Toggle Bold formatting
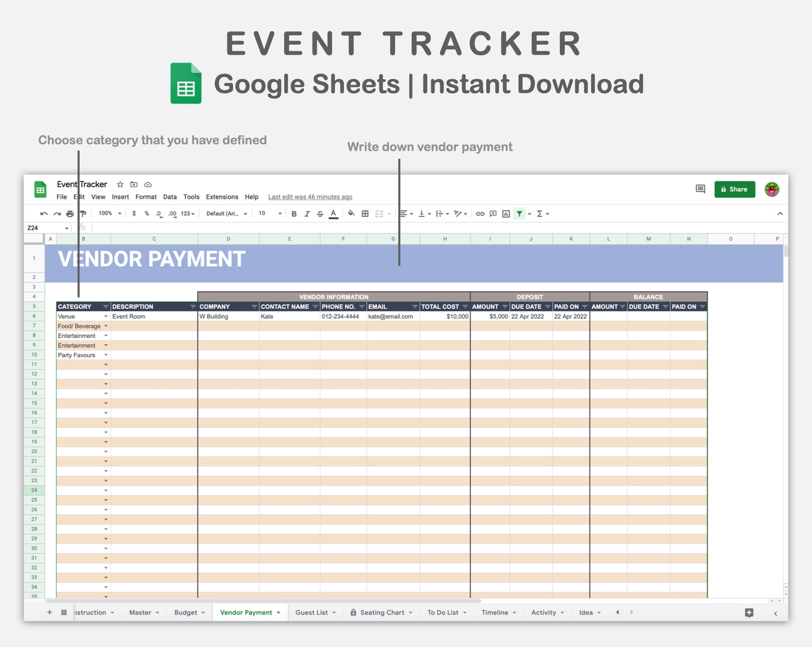Image resolution: width=812 pixels, height=647 pixels. pos(293,213)
